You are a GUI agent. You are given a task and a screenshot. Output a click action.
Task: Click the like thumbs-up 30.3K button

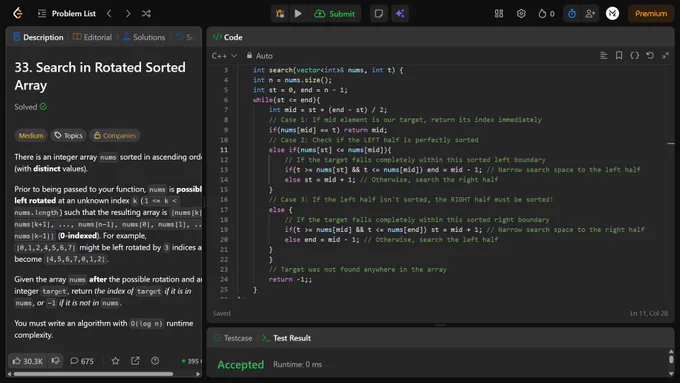click(x=28, y=361)
